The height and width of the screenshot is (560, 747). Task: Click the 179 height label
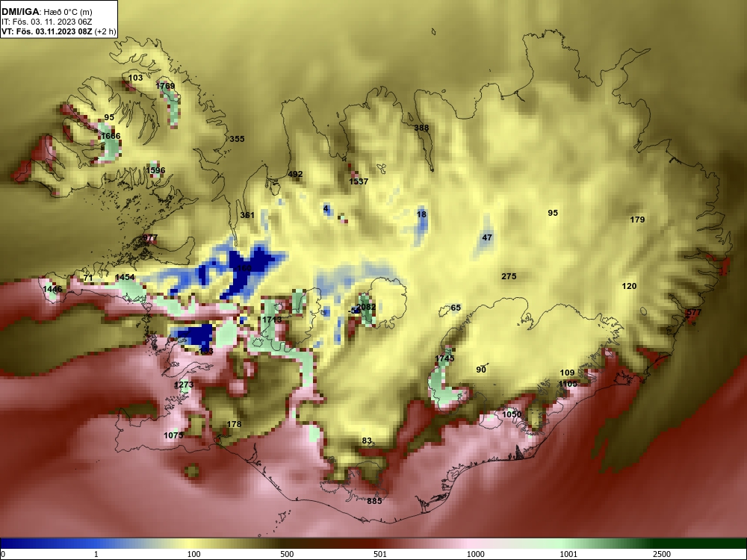coord(637,220)
